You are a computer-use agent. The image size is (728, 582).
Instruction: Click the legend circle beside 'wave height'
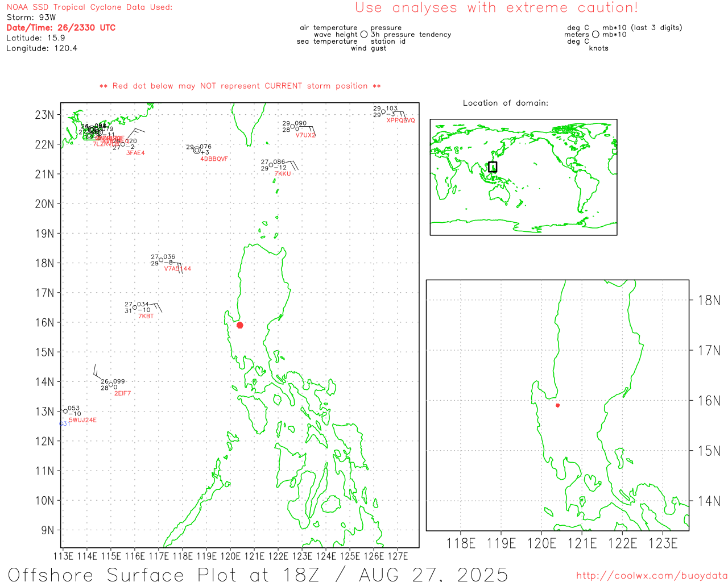click(x=364, y=34)
